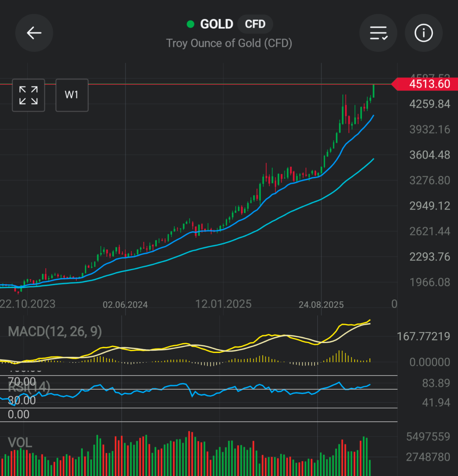Select the VOL indicator label
The width and height of the screenshot is (458, 476).
20,443
